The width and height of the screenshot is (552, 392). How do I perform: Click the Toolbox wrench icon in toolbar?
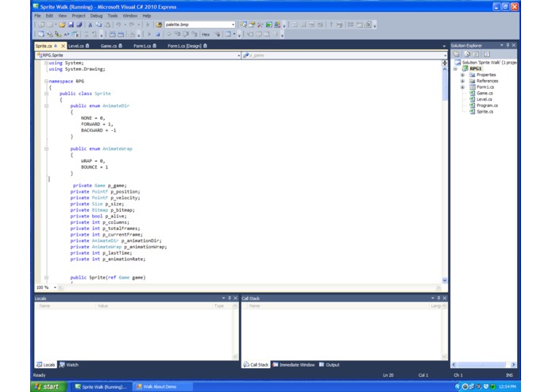click(261, 25)
